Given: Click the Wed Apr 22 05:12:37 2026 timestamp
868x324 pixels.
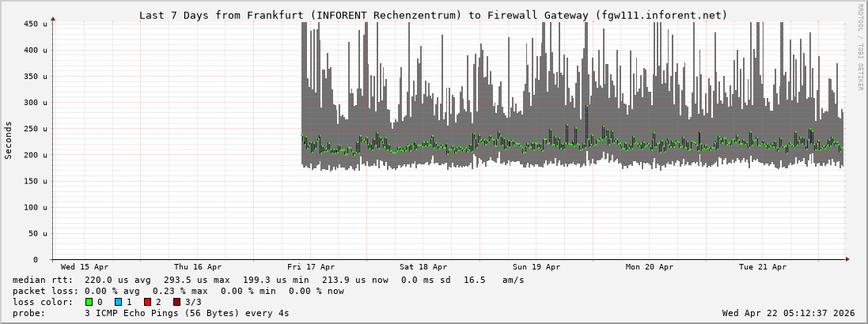Looking at the screenshot, I should coord(788,313).
